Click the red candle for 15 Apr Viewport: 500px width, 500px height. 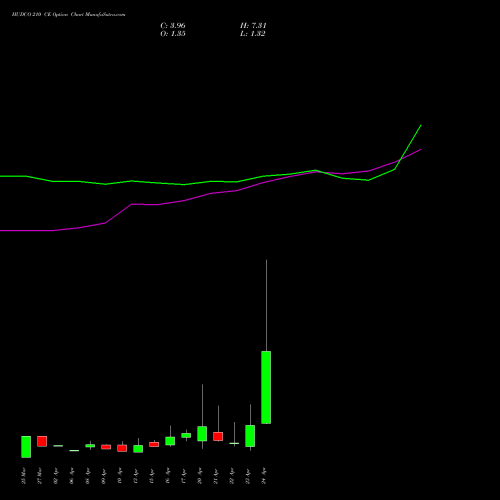coord(154,444)
